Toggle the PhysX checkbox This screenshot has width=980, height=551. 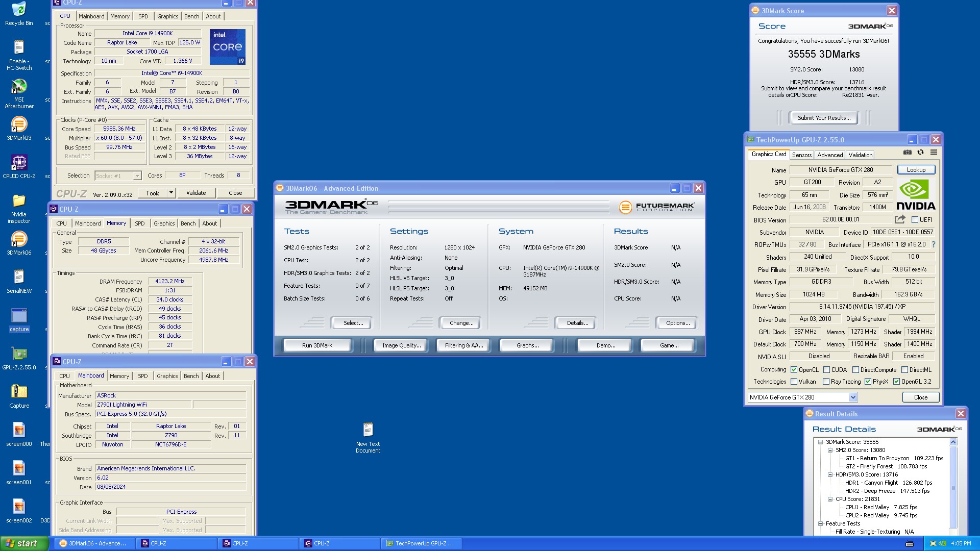(868, 382)
